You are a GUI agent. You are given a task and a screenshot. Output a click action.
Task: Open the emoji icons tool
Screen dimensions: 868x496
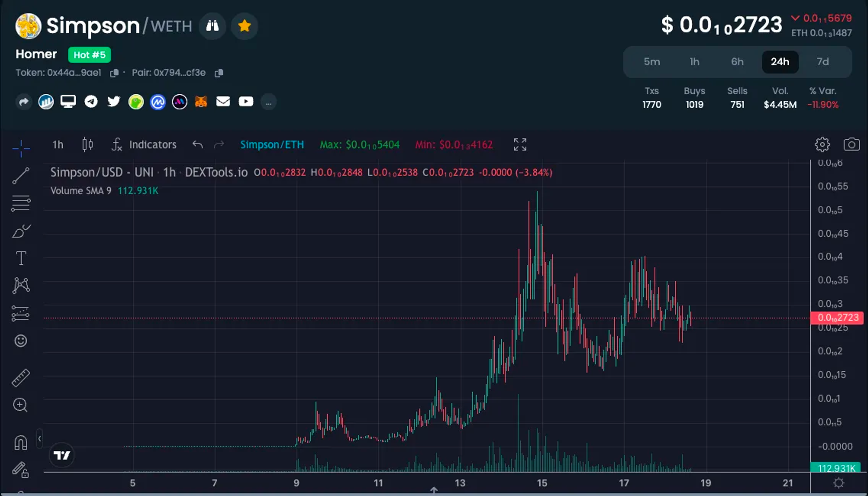click(x=21, y=341)
